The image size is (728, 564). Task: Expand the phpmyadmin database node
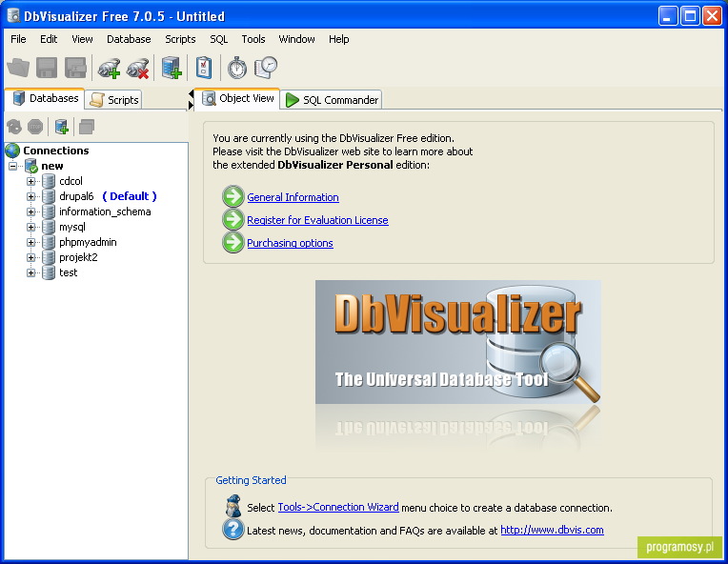[30, 242]
